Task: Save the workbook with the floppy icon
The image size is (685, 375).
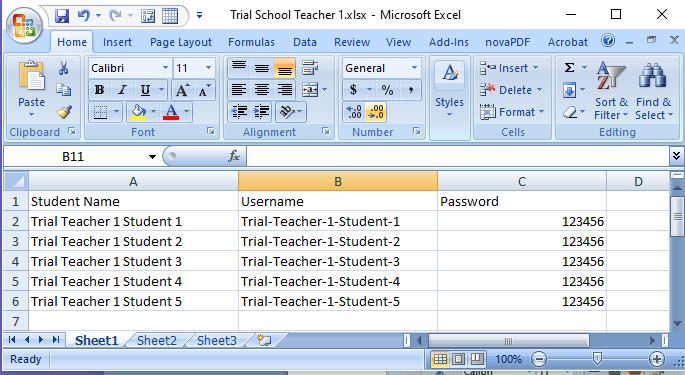Action: point(62,16)
